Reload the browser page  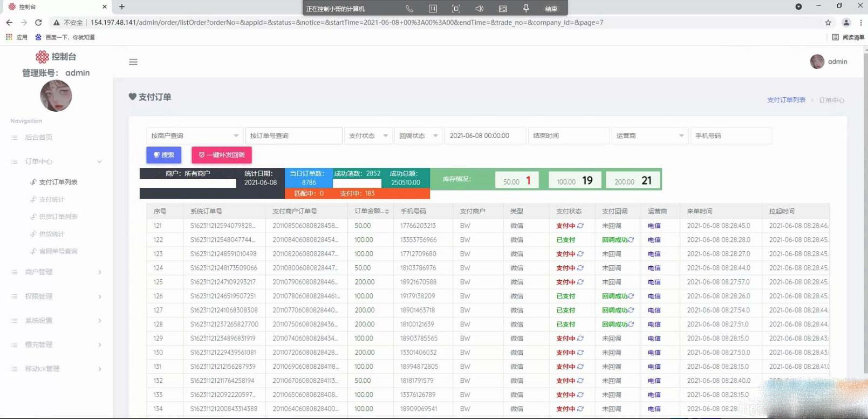click(38, 23)
